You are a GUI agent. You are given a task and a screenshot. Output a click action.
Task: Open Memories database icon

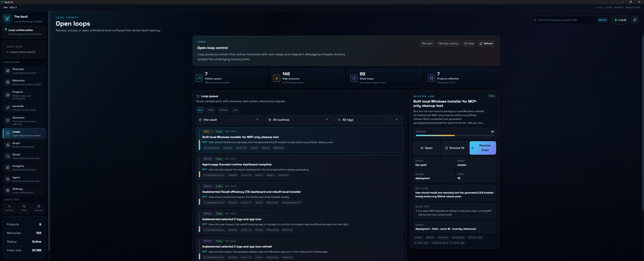pos(8,82)
